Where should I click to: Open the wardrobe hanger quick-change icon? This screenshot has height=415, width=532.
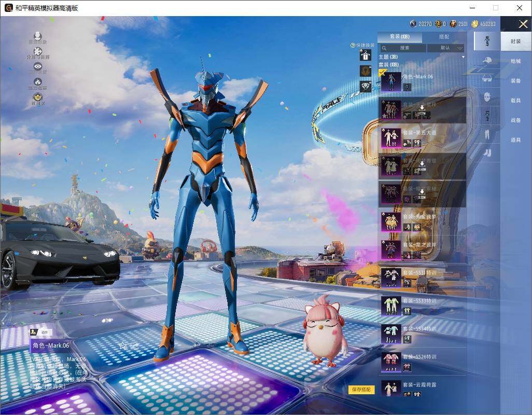pyautogui.click(x=366, y=54)
